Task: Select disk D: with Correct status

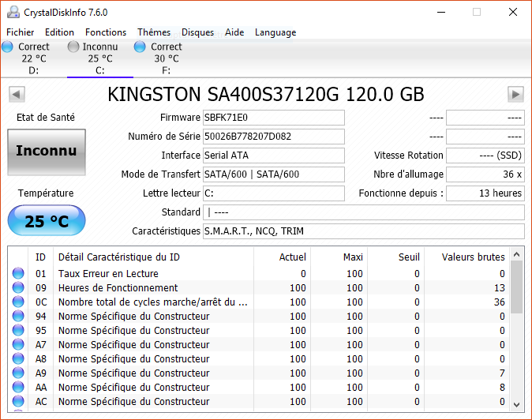Action: [x=33, y=58]
